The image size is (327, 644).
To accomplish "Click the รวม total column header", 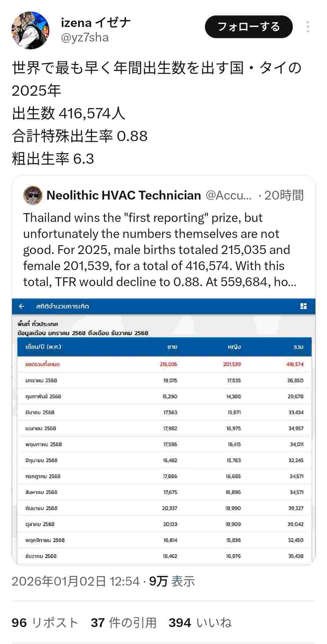I will (x=298, y=347).
